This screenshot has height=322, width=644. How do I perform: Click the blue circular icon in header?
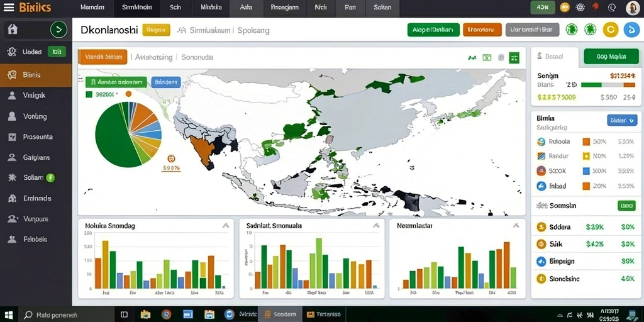point(631,30)
